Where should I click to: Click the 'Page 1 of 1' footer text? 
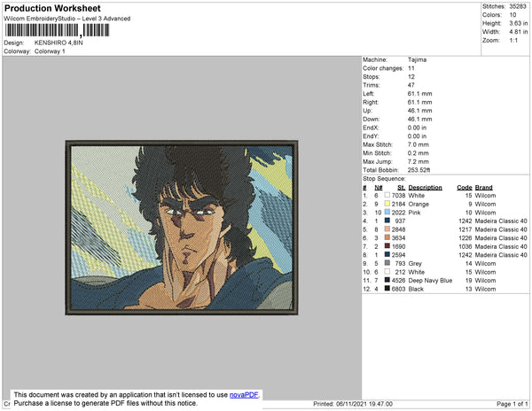[512, 404]
